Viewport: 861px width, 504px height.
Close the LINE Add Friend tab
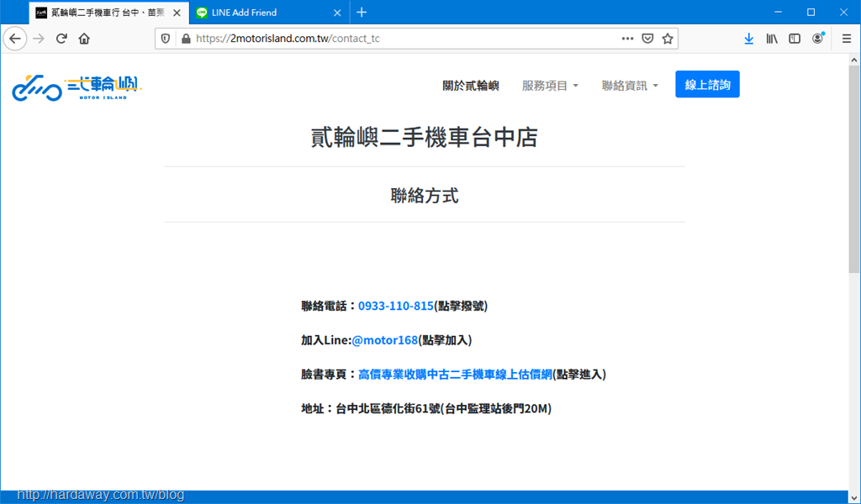pyautogui.click(x=338, y=13)
